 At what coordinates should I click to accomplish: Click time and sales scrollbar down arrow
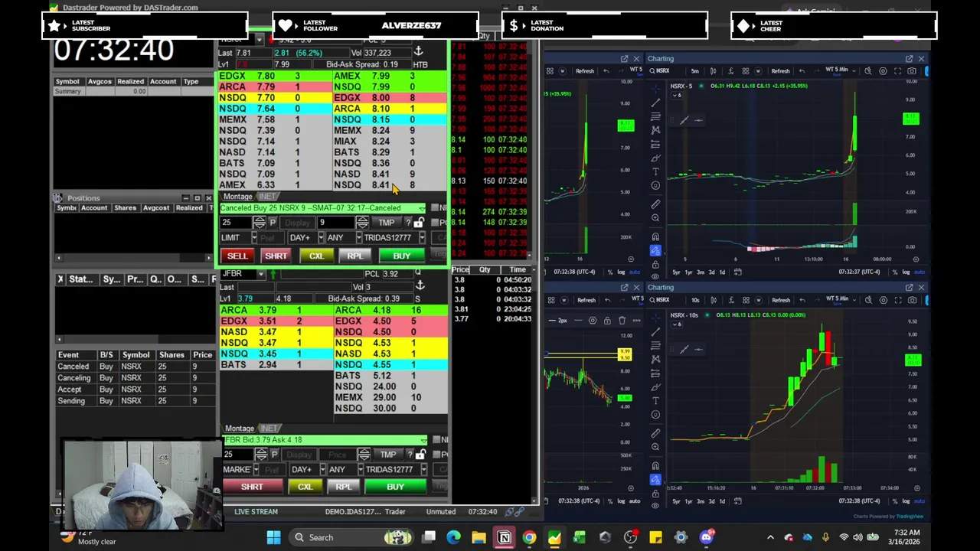coord(529,256)
